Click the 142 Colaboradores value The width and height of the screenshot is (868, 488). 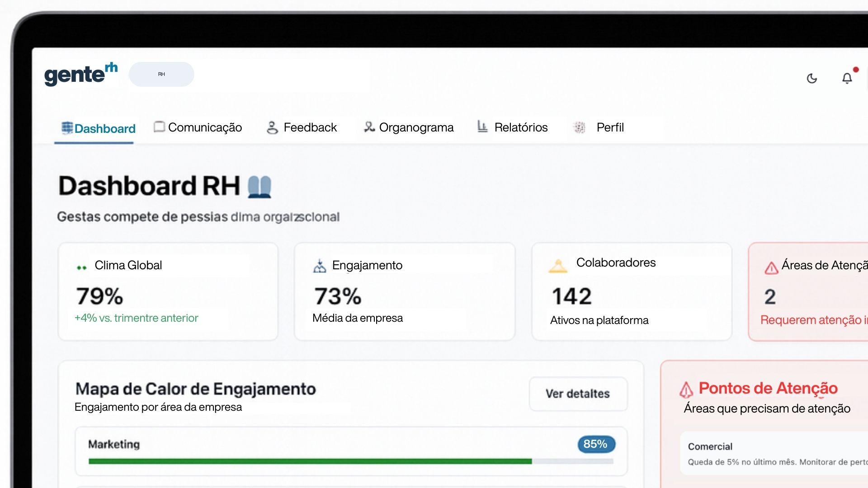point(572,296)
